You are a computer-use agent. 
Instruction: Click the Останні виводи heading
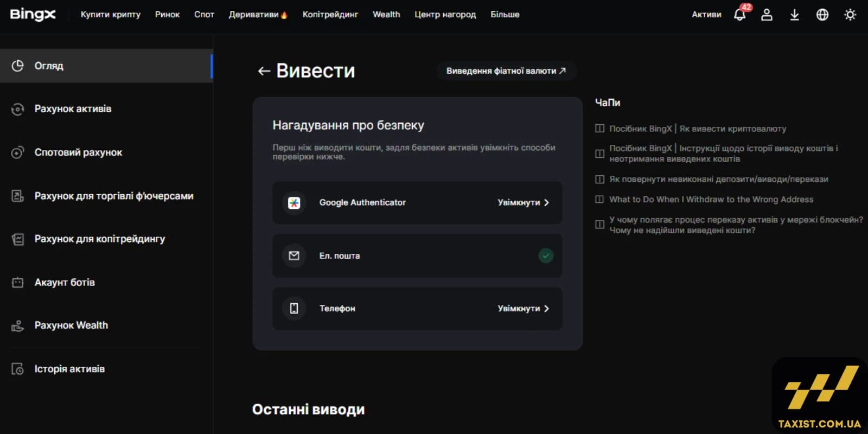pyautogui.click(x=308, y=410)
